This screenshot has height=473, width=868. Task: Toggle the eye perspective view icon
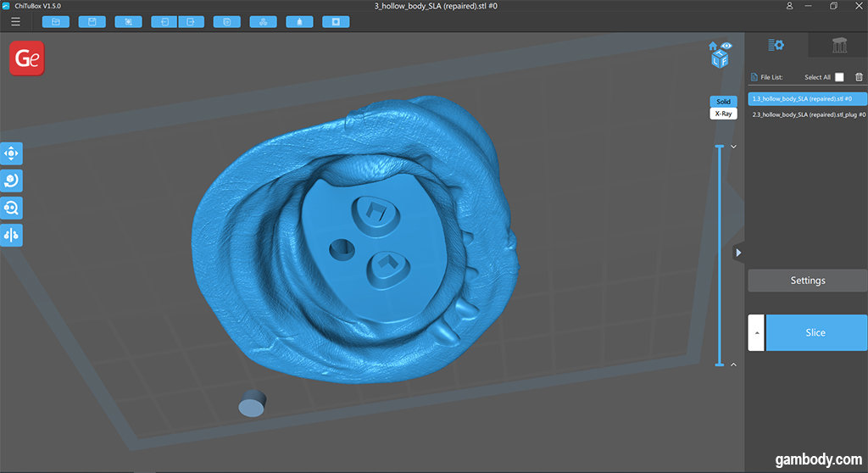(726, 46)
